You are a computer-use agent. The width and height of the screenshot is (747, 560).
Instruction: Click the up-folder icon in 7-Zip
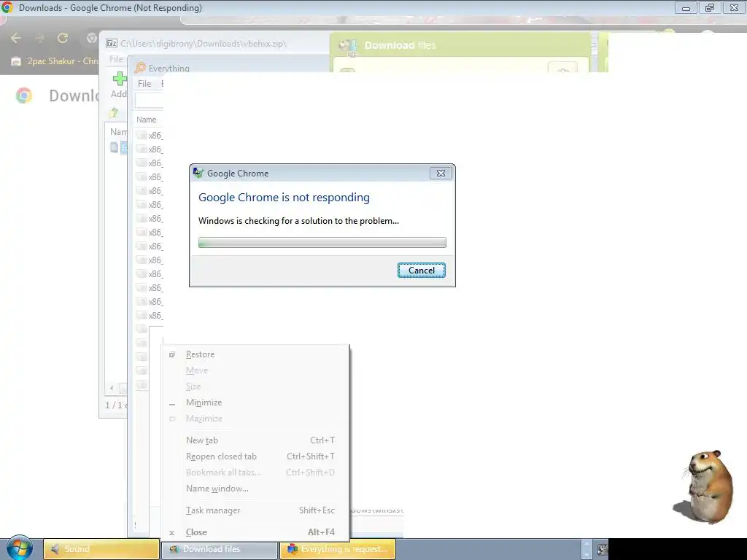tap(114, 112)
